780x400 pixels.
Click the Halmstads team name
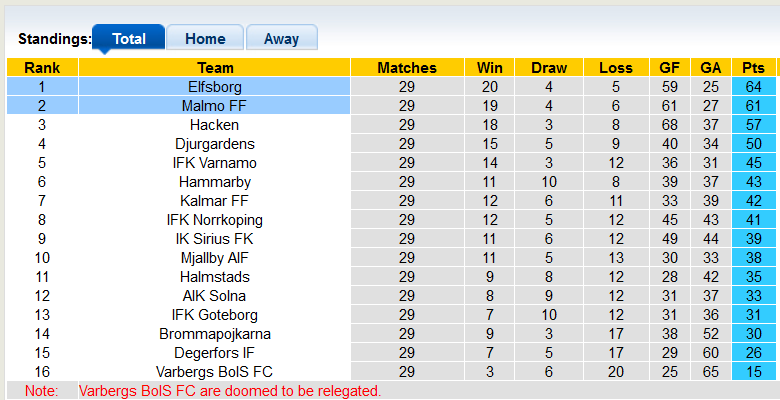(x=214, y=277)
